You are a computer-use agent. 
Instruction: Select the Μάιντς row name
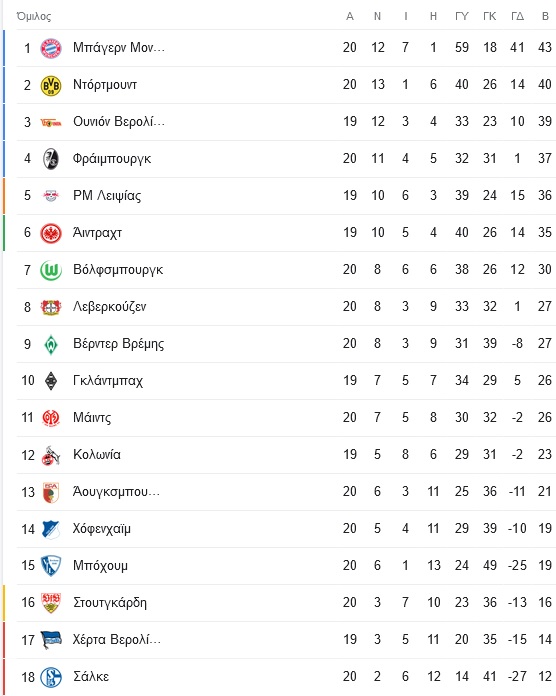coord(92,417)
